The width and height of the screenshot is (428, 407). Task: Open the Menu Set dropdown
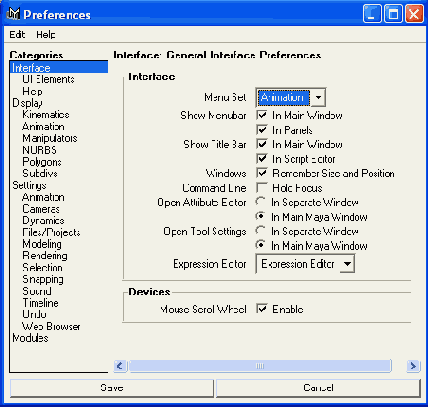coord(291,97)
